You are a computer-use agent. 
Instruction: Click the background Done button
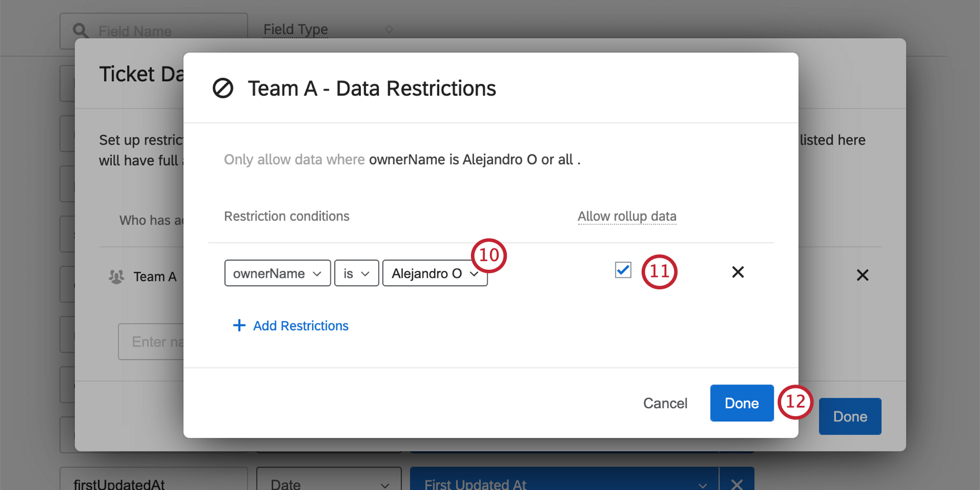(x=850, y=416)
